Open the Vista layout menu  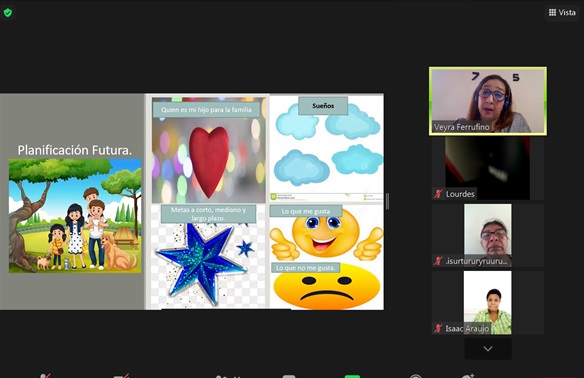(x=562, y=13)
